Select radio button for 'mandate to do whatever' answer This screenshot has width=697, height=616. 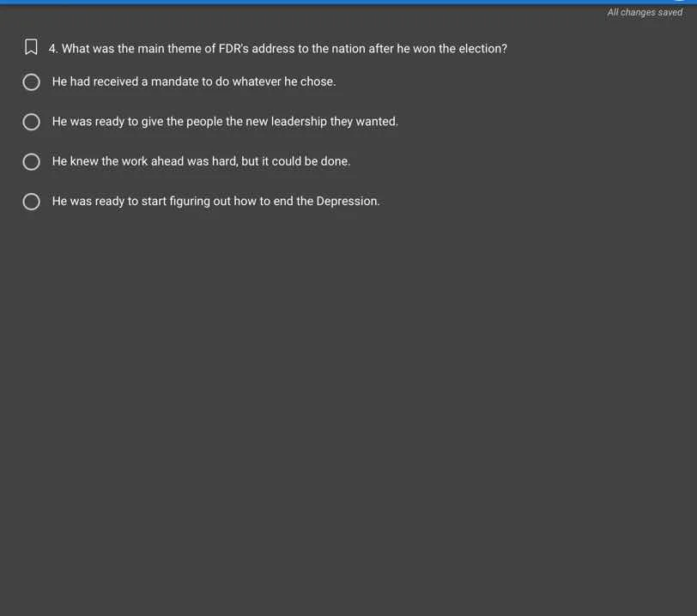coord(31,82)
